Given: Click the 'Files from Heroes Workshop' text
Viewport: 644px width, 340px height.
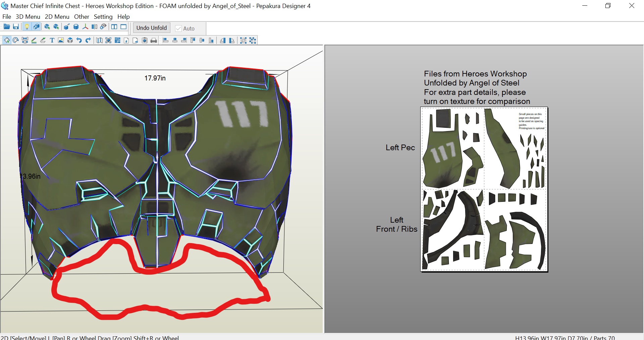Looking at the screenshot, I should [x=475, y=74].
